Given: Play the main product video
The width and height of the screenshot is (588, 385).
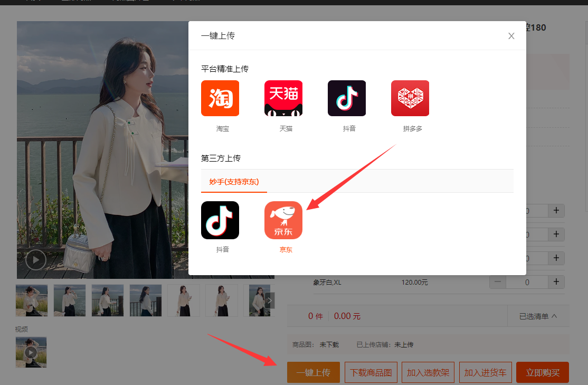Looking at the screenshot, I should [x=36, y=259].
